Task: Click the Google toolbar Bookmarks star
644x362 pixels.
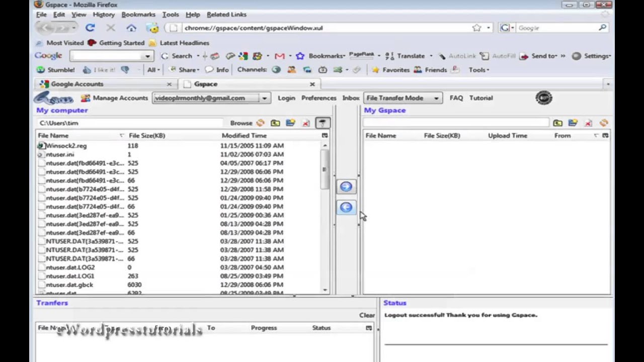Action: coord(300,56)
